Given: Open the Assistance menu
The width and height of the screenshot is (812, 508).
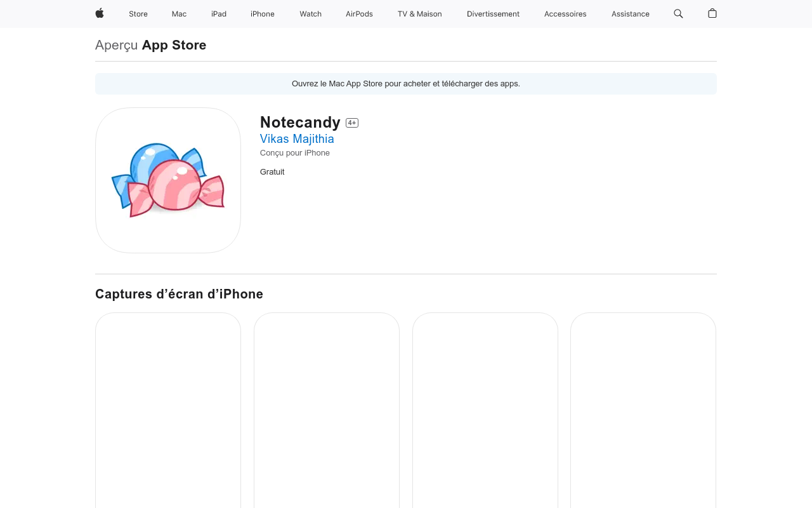Looking at the screenshot, I should click(x=631, y=14).
